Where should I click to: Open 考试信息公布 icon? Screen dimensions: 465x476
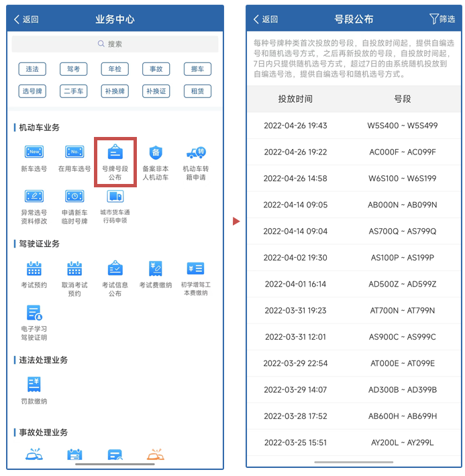coord(115,268)
